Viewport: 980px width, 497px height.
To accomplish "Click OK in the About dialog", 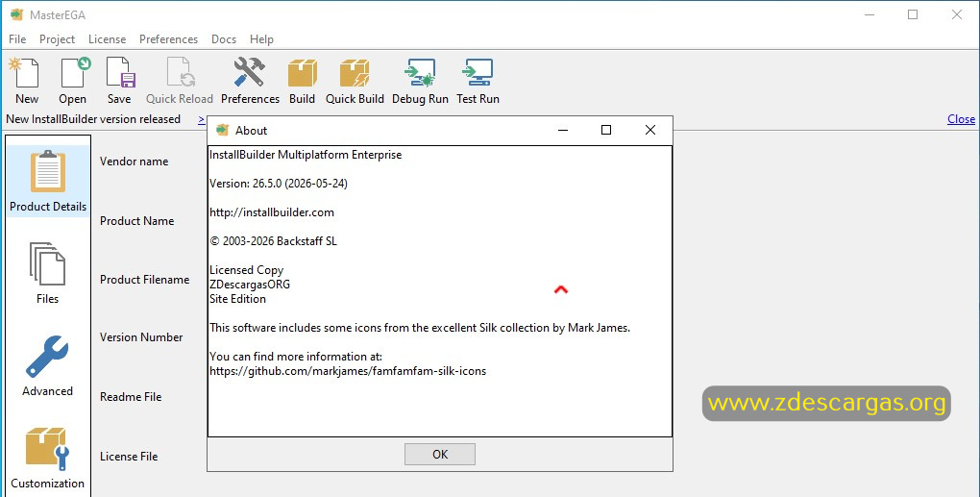I will pyautogui.click(x=440, y=455).
